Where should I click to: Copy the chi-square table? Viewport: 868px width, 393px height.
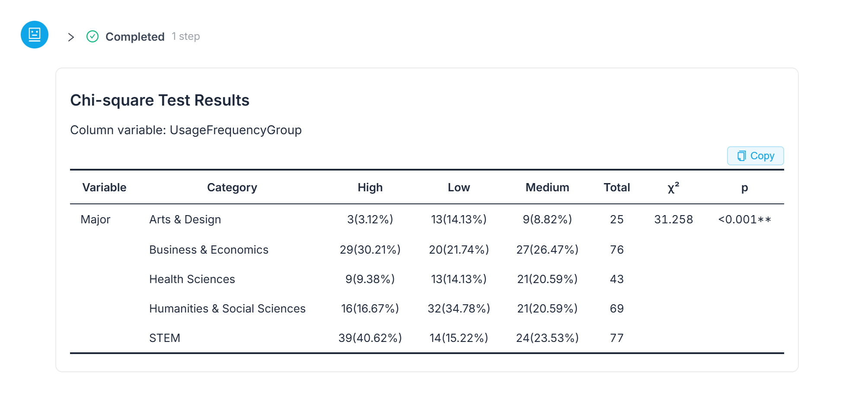click(755, 156)
